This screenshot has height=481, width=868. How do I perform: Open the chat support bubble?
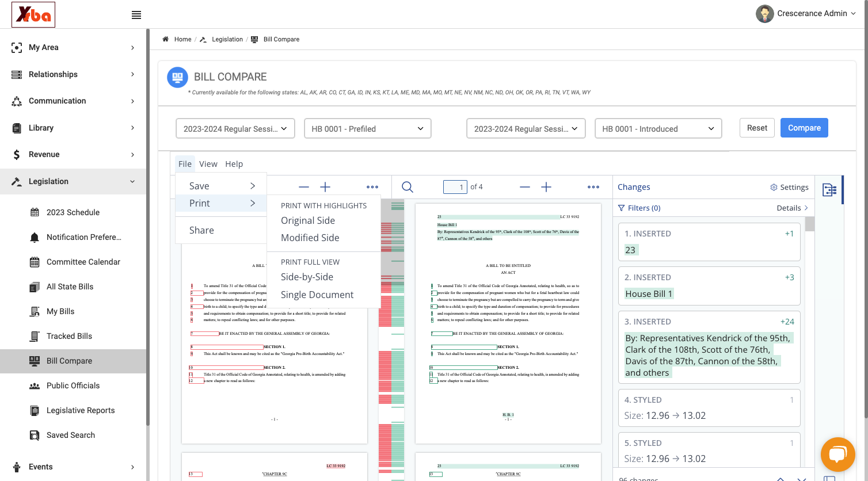[838, 455]
